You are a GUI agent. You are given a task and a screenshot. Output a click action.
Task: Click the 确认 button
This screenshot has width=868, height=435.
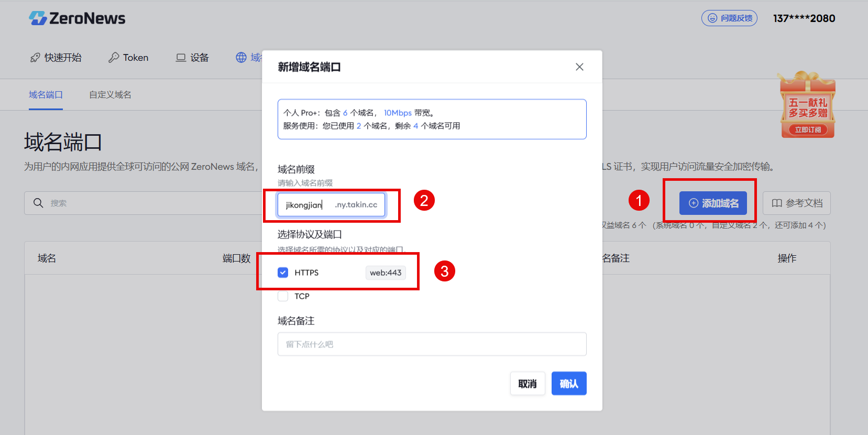[569, 384]
